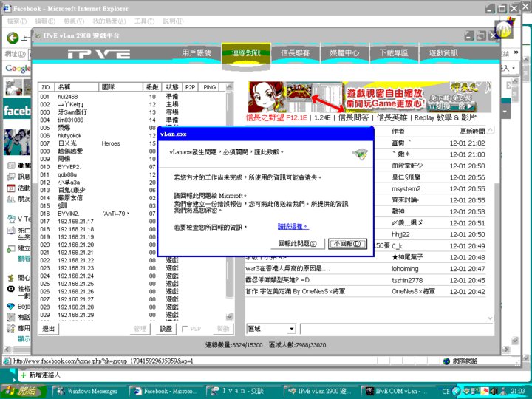Viewport: 532px width, 399px height.
Task: Open the 用戶帳號 tab in IPvE
Action: point(197,53)
